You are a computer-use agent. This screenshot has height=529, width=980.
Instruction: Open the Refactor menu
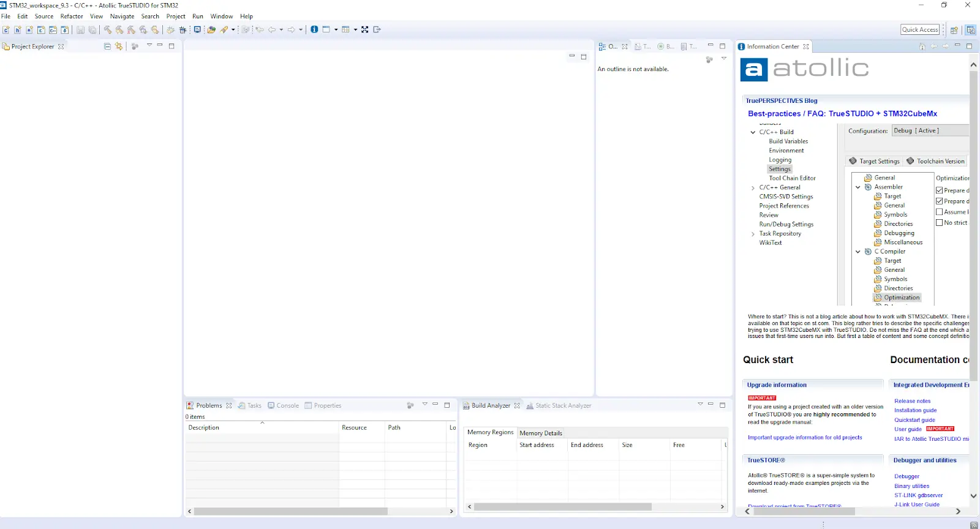pos(72,17)
